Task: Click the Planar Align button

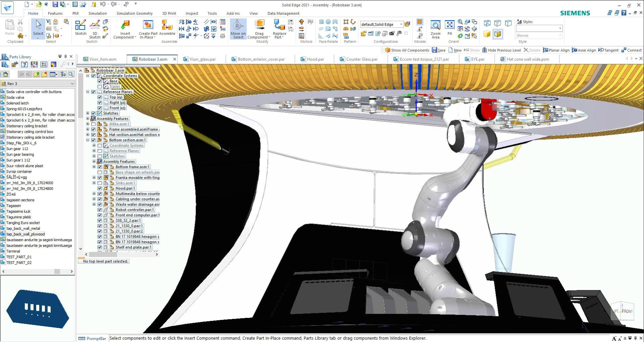Action: (x=556, y=50)
